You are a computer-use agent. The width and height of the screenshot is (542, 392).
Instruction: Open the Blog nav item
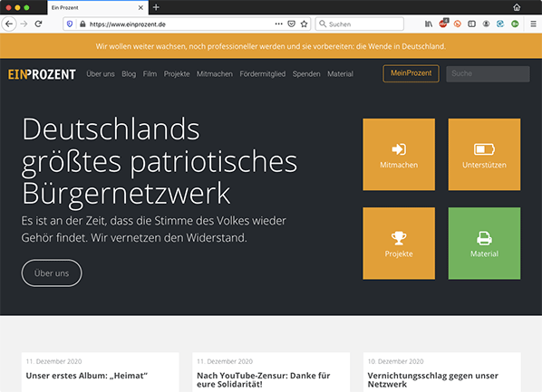[129, 74]
